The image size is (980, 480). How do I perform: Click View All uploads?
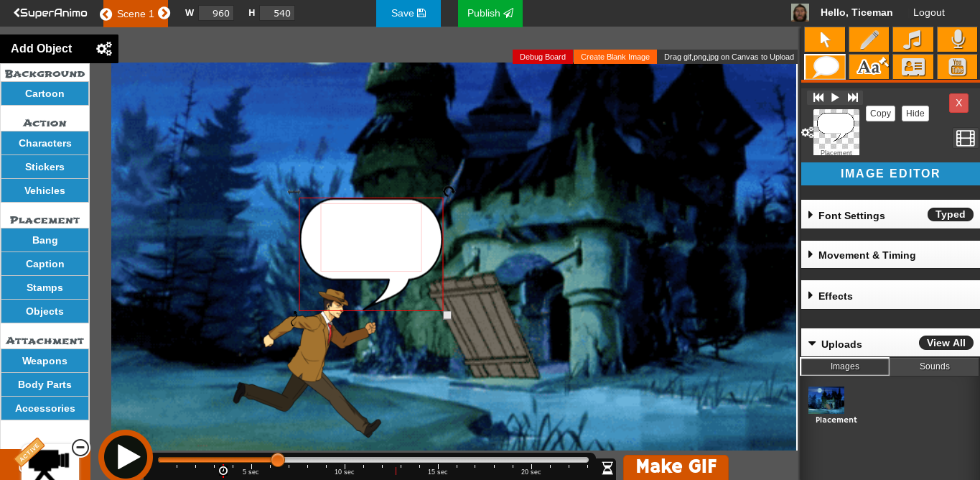(x=946, y=343)
